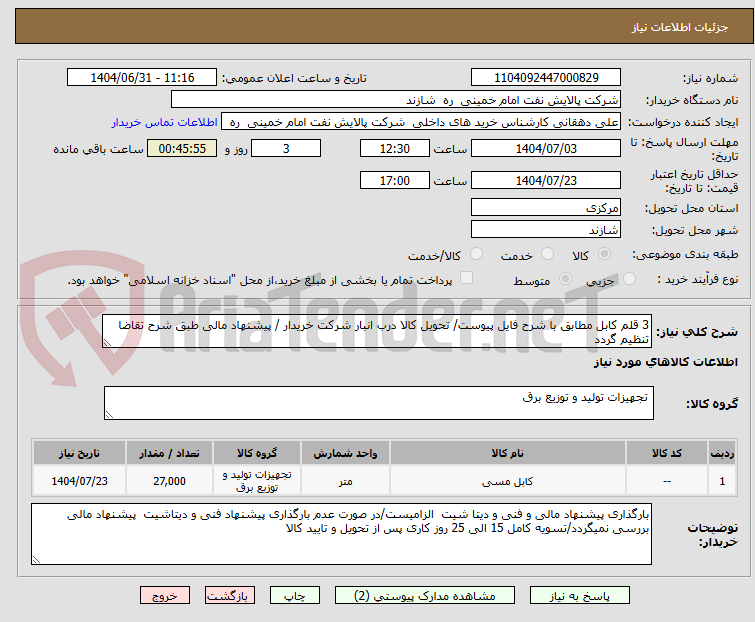
Task: Click the شماره نیاز field 1104092447000829
Action: 546,78
